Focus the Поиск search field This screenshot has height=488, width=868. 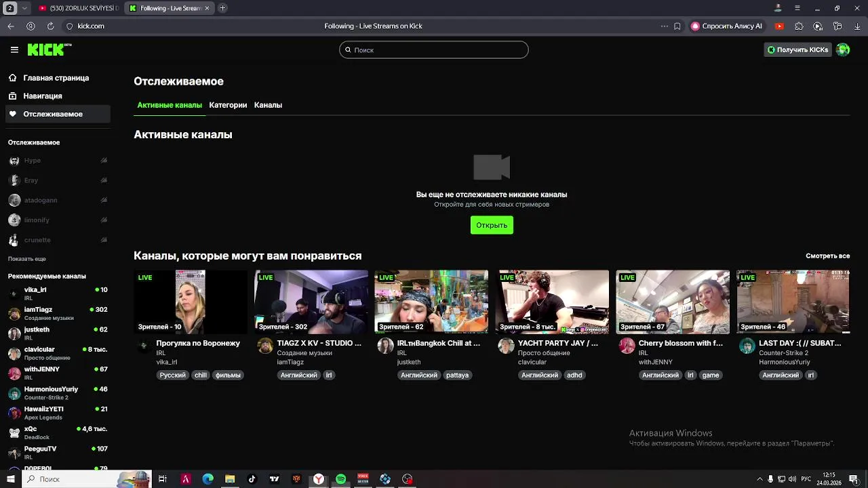coord(434,49)
